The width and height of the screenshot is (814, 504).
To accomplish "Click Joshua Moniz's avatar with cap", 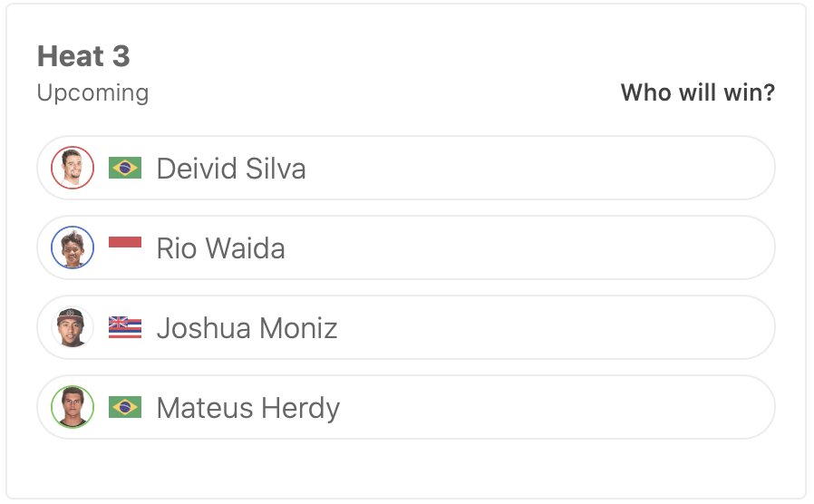I will coord(73,327).
